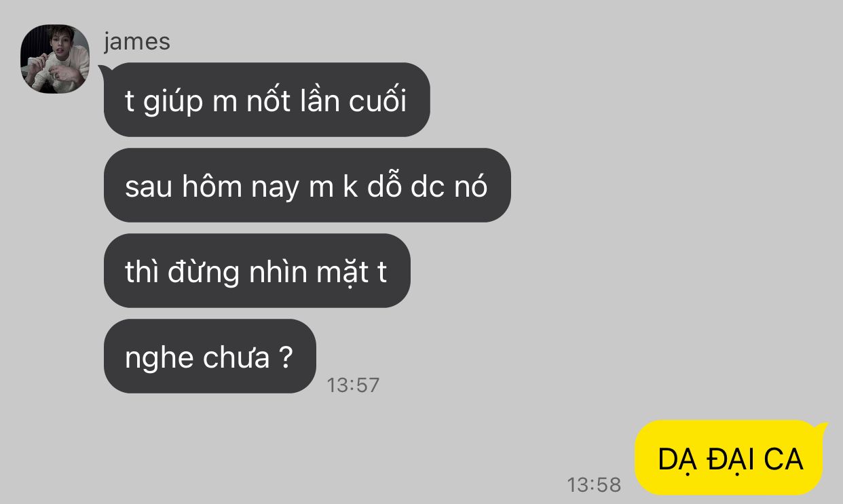The height and width of the screenshot is (504, 843).
Task: Select the 'nghe chưa ?' message bubble
Action: click(x=210, y=356)
